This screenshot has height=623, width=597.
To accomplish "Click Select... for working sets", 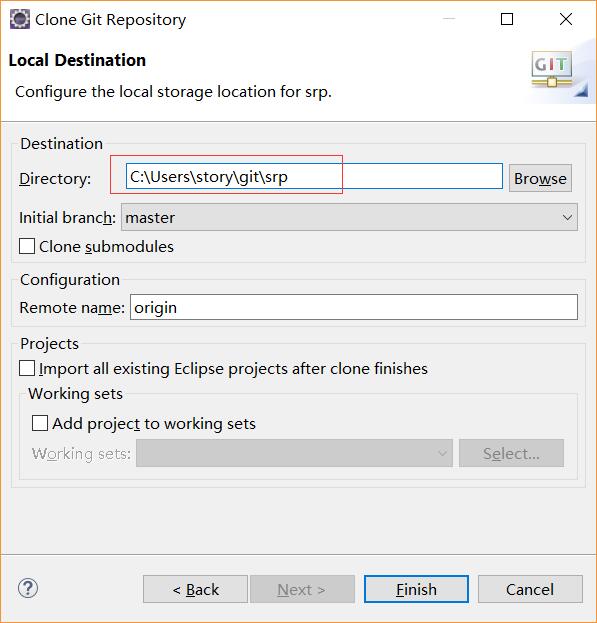I will point(511,453).
